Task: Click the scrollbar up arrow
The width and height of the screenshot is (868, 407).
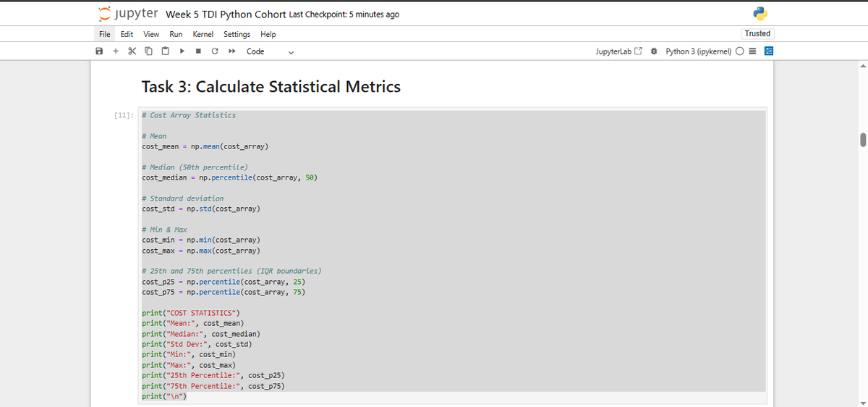Action: click(x=862, y=66)
